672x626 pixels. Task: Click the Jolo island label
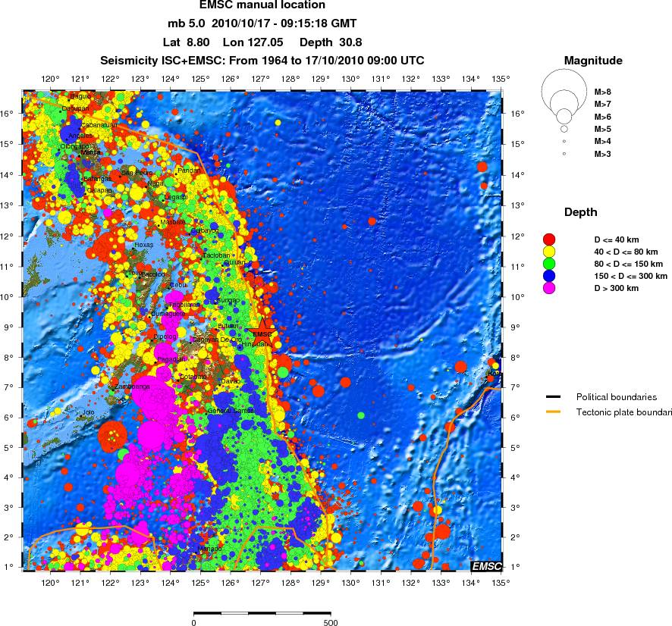click(88, 412)
